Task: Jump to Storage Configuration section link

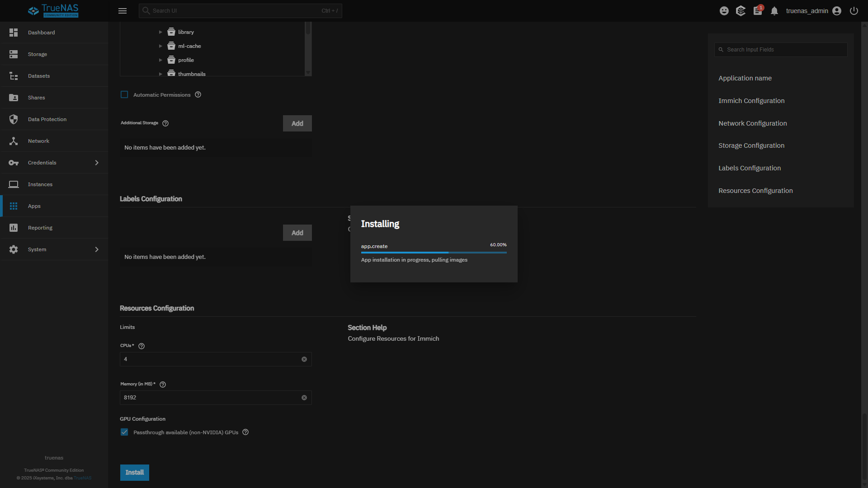Action: tap(751, 145)
